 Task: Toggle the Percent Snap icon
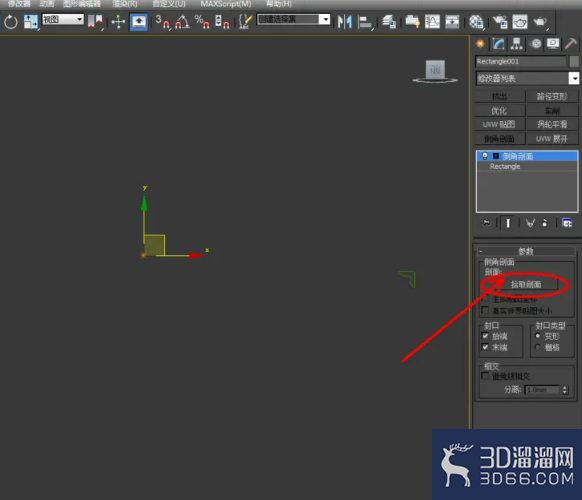click(202, 22)
